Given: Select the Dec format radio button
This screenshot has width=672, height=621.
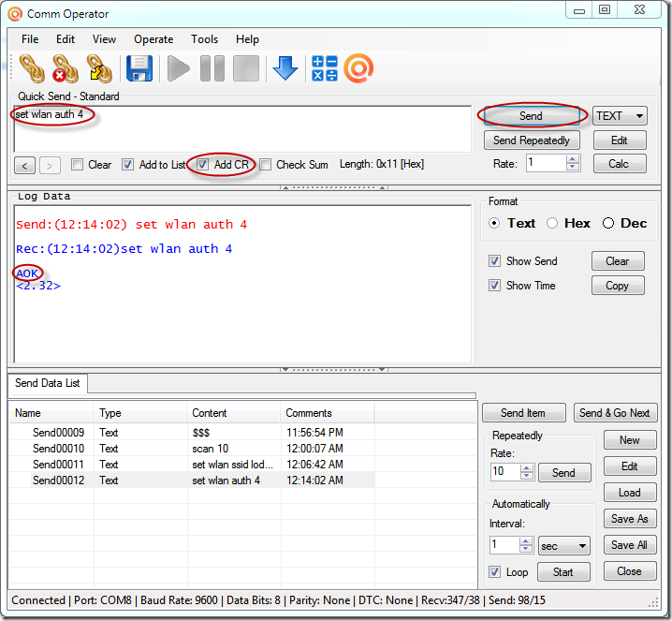Looking at the screenshot, I should (608, 224).
